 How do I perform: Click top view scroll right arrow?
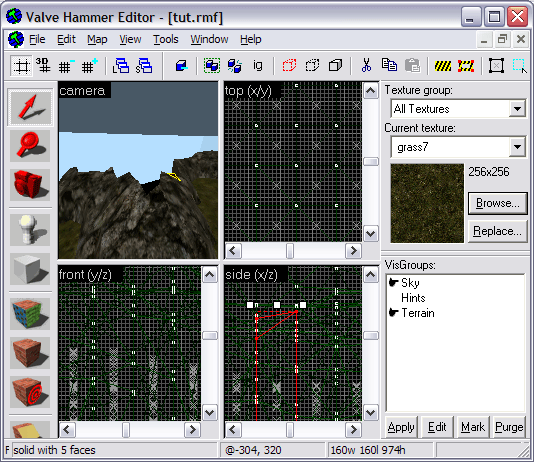(353, 251)
